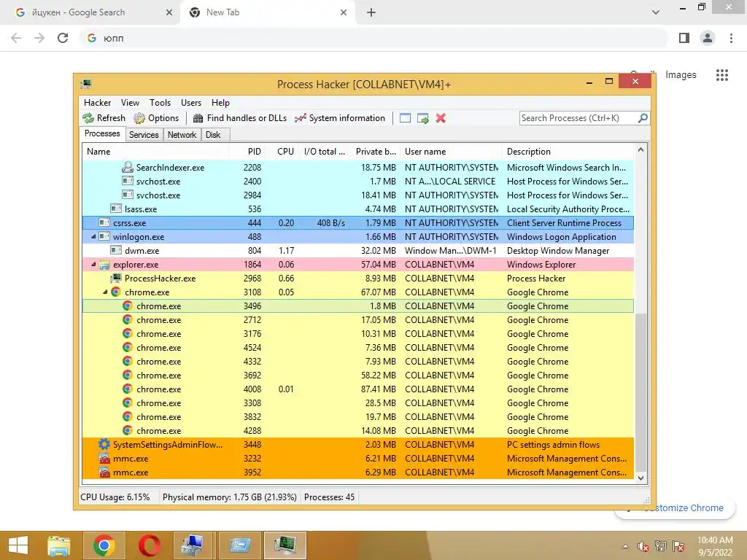Open Options from the toolbar

click(x=156, y=118)
